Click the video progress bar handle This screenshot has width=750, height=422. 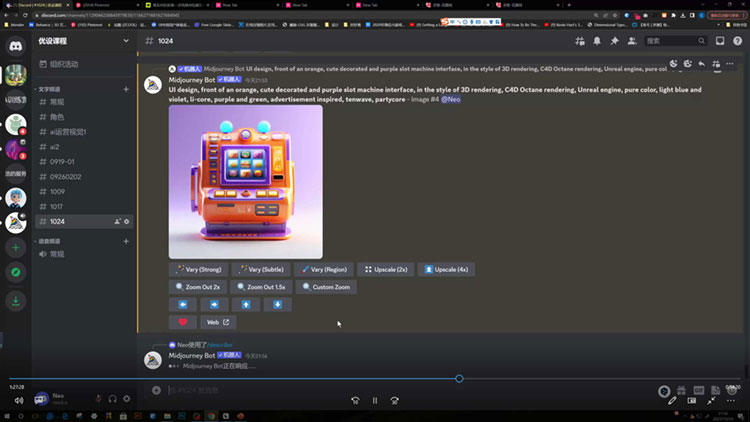[459, 379]
